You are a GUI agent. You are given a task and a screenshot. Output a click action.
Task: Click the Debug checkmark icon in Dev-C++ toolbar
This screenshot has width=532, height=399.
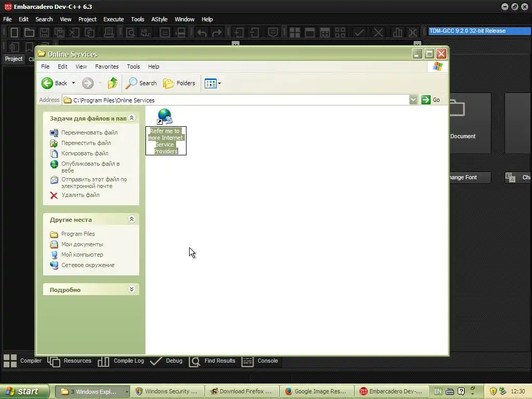click(359, 33)
